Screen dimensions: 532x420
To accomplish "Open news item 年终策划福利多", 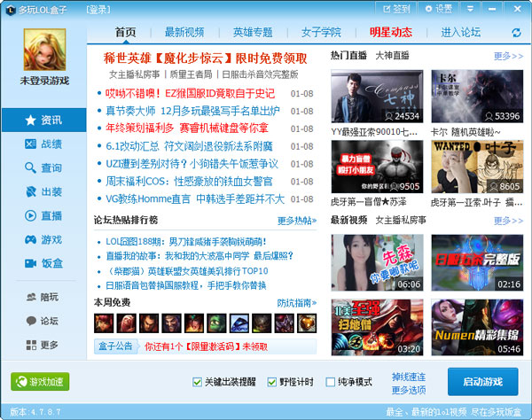I will (x=187, y=128).
